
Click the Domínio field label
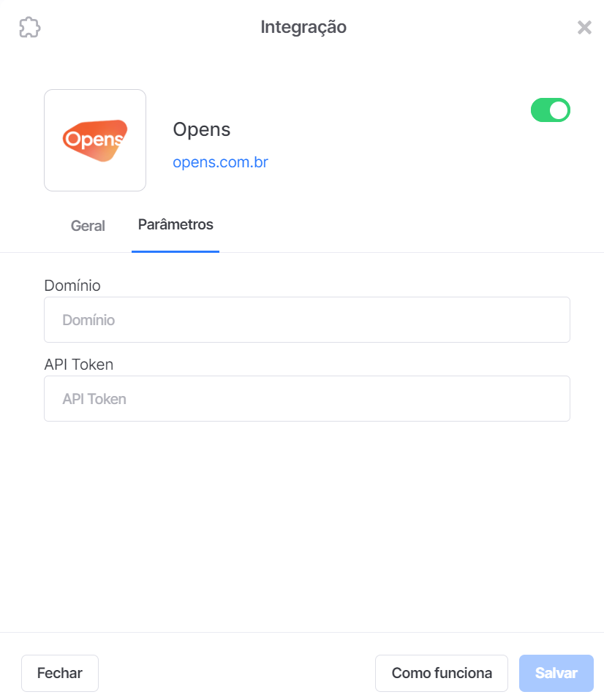pyautogui.click(x=72, y=286)
